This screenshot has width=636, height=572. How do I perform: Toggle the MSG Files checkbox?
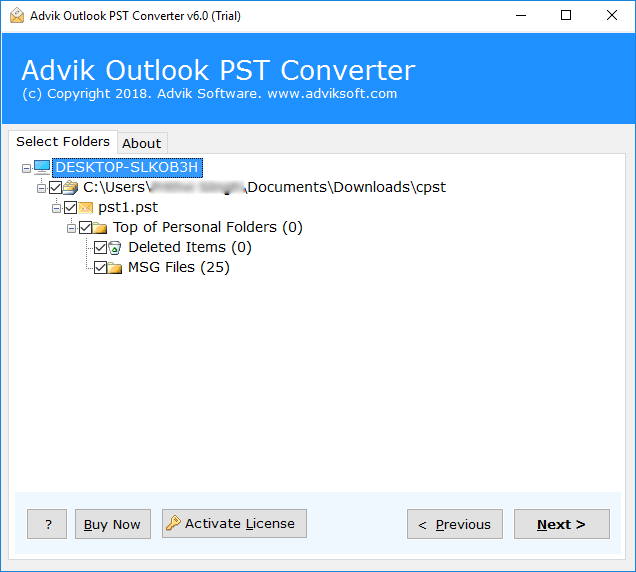[100, 268]
